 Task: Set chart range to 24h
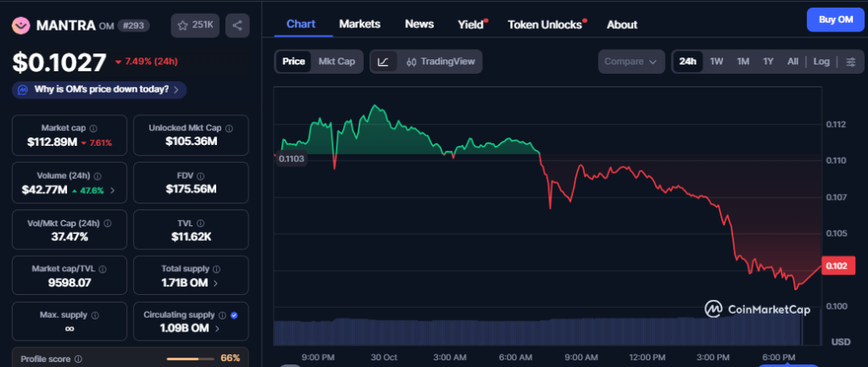(687, 61)
